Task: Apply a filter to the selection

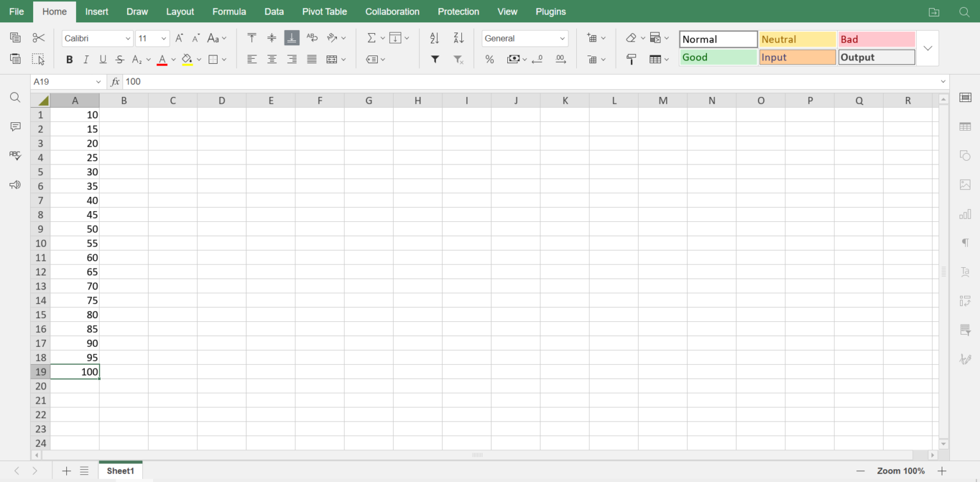Action: click(x=434, y=59)
